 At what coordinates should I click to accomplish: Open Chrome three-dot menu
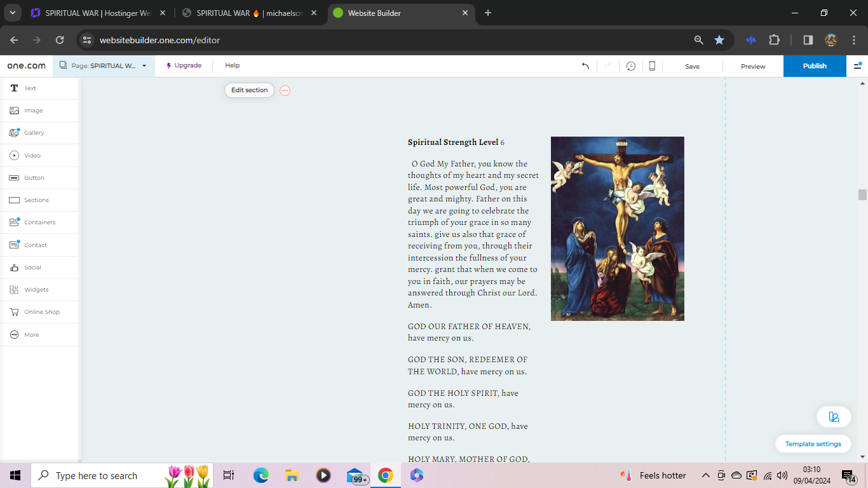coord(854,40)
